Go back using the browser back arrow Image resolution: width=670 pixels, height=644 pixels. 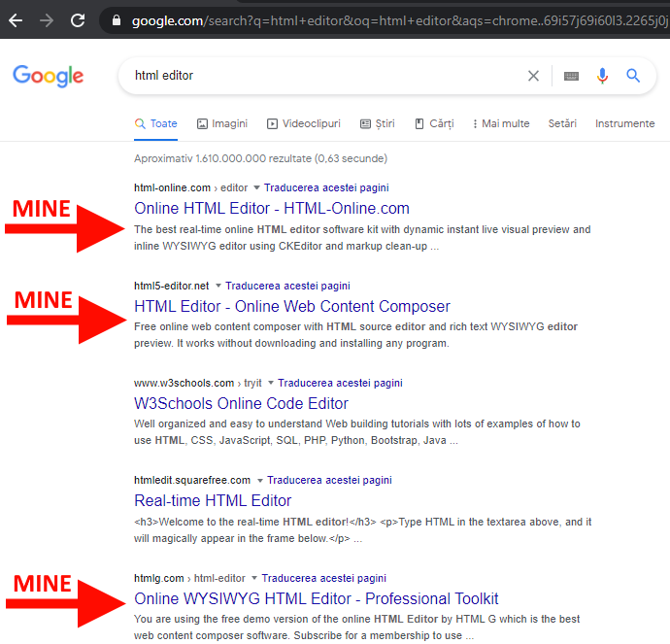click(x=16, y=20)
